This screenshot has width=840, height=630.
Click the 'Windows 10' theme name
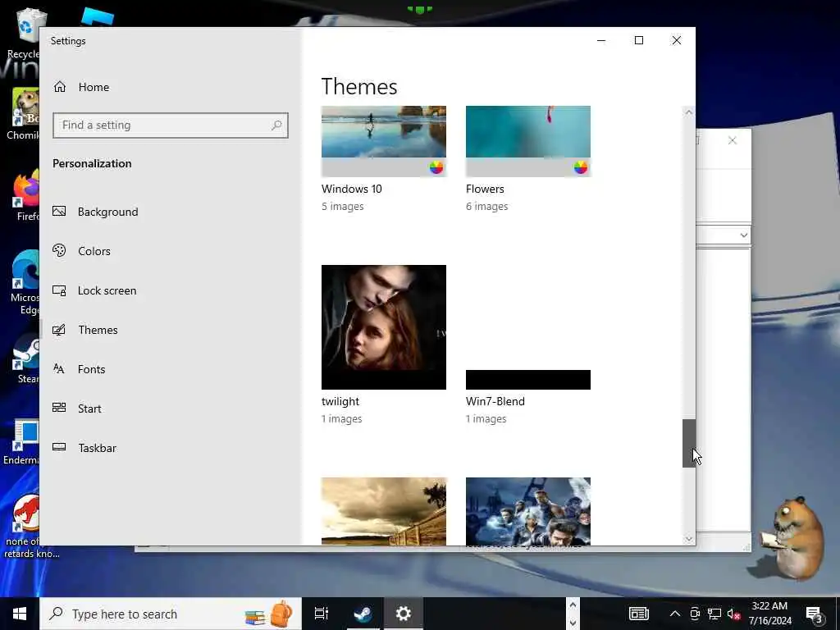point(351,189)
